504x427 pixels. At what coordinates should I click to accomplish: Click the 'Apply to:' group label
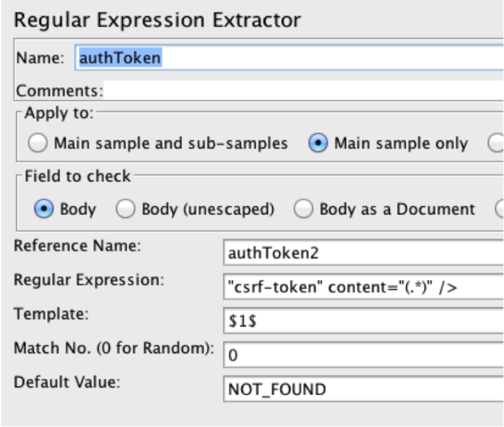click(x=59, y=113)
